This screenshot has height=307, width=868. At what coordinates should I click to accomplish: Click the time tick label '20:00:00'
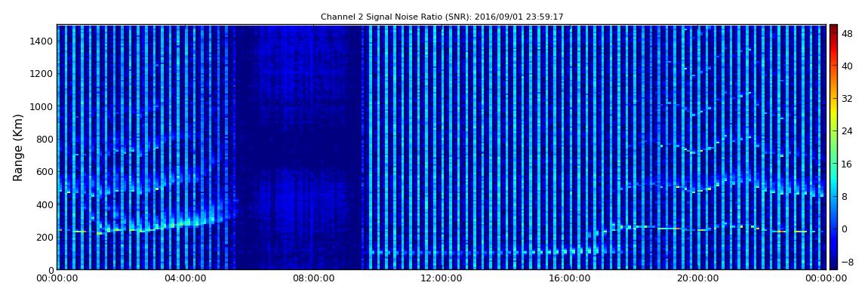(698, 279)
